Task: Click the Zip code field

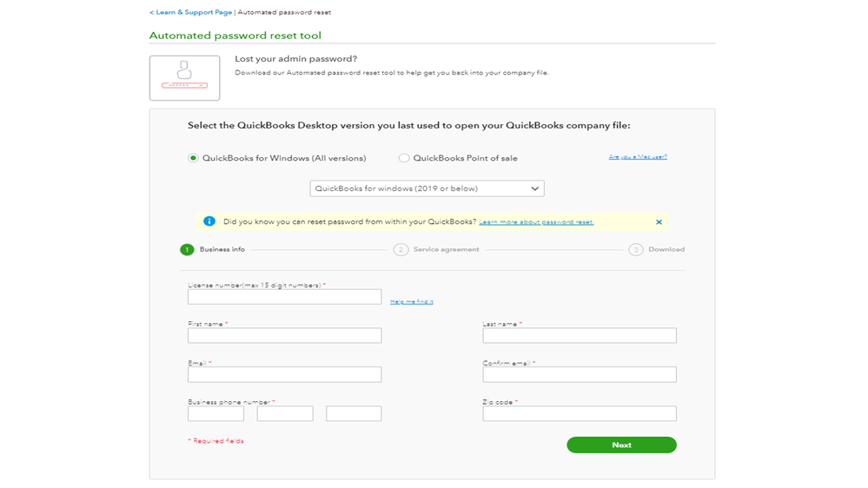Action: tap(579, 414)
